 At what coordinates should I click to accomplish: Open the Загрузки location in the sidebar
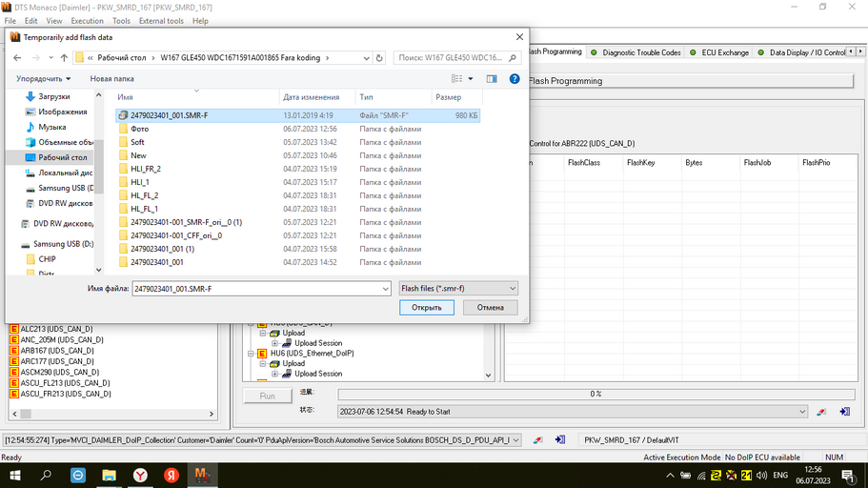53,96
